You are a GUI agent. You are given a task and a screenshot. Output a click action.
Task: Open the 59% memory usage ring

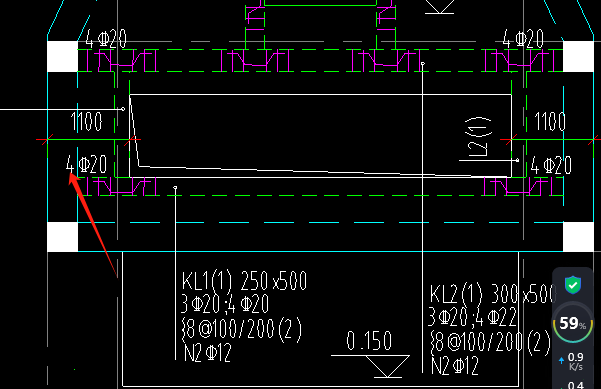pyautogui.click(x=573, y=323)
